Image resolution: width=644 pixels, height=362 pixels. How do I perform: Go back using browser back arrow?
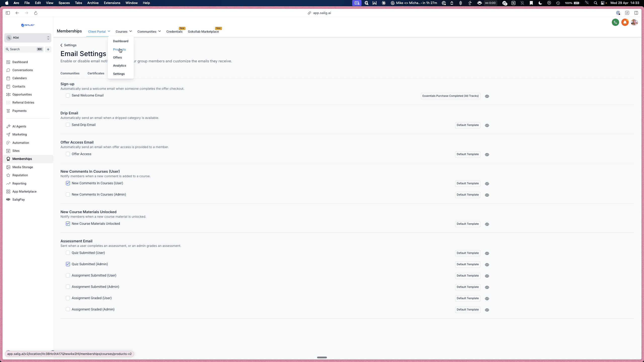[17, 13]
